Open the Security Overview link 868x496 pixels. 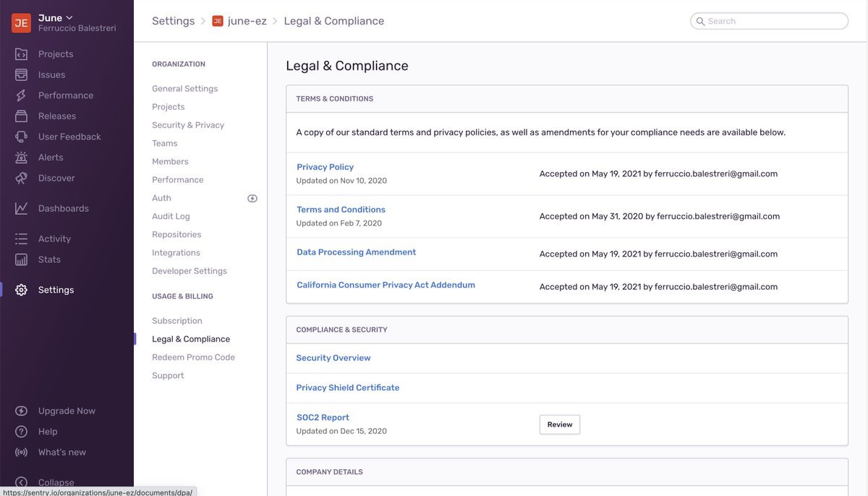pyautogui.click(x=333, y=358)
